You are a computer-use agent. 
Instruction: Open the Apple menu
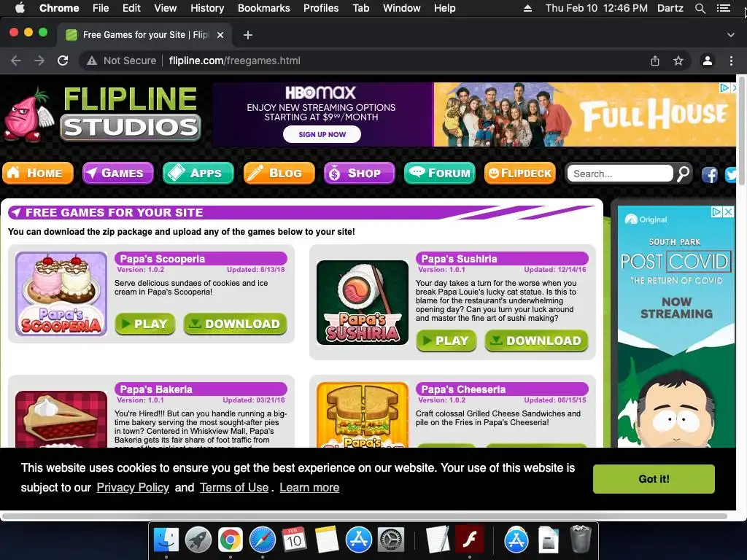point(20,8)
